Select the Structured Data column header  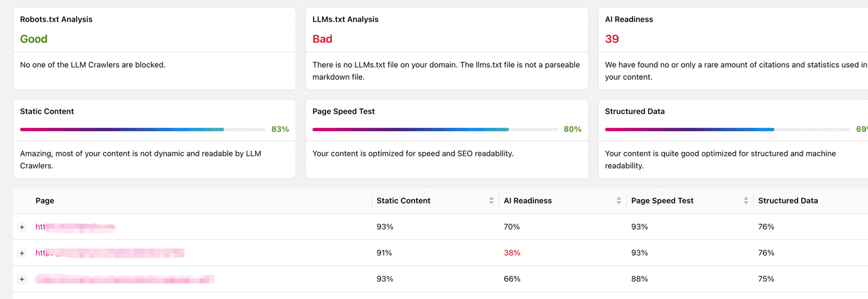click(788, 200)
